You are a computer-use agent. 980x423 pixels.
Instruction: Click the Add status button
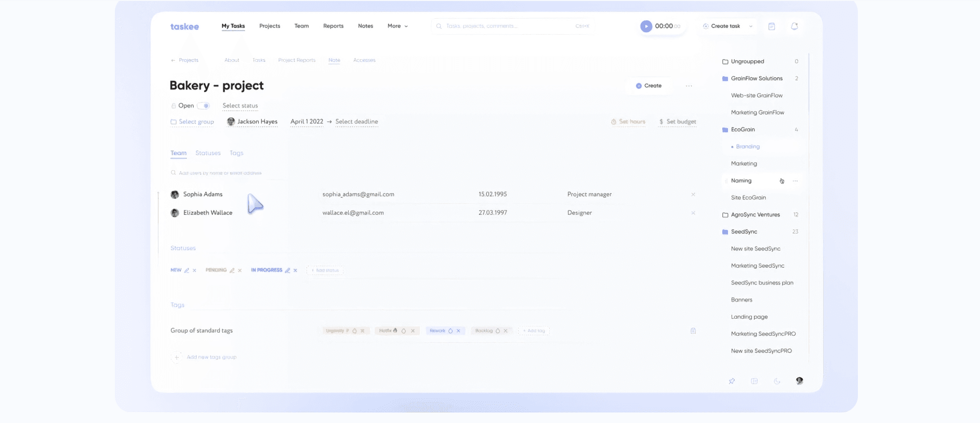pos(325,270)
